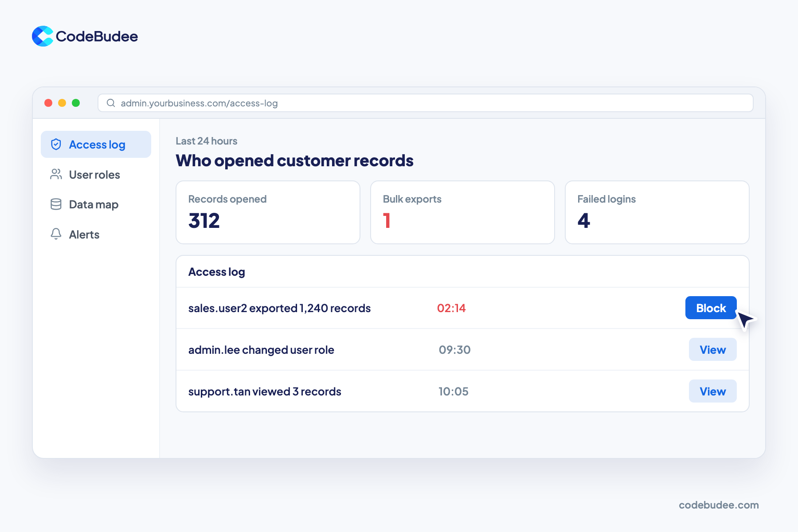
Task: Click the shield icon beside Access log
Action: click(56, 144)
